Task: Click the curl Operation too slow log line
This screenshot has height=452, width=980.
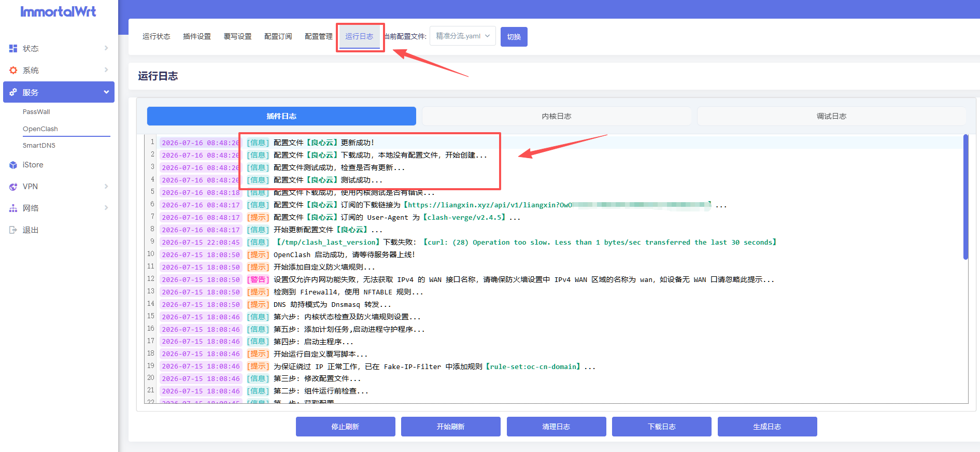Action: coord(525,243)
